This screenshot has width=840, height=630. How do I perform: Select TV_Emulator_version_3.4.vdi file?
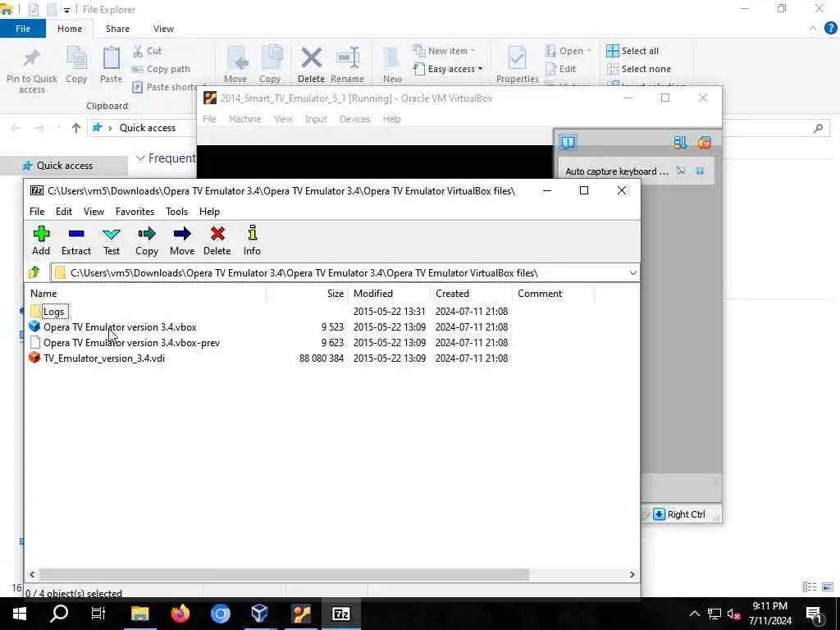pyautogui.click(x=104, y=358)
